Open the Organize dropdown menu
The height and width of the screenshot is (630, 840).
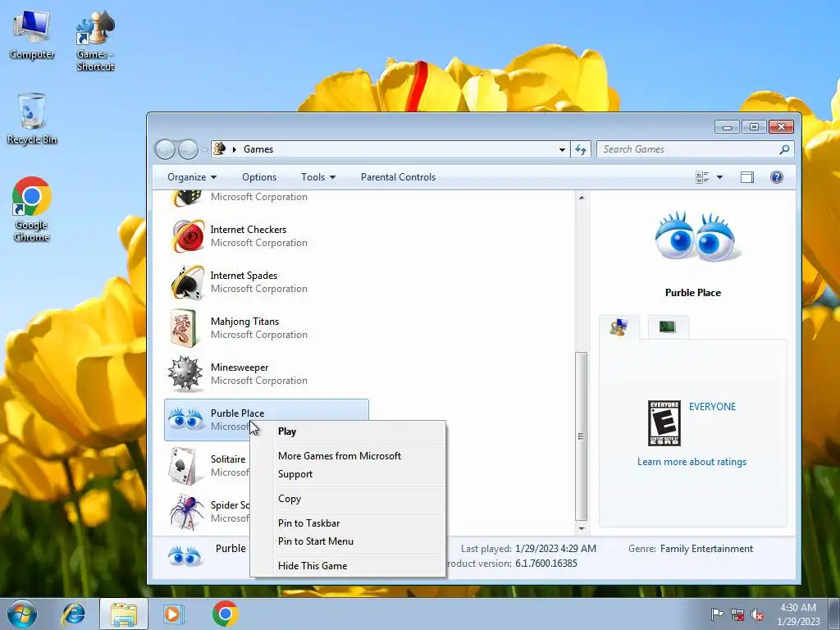pos(192,177)
